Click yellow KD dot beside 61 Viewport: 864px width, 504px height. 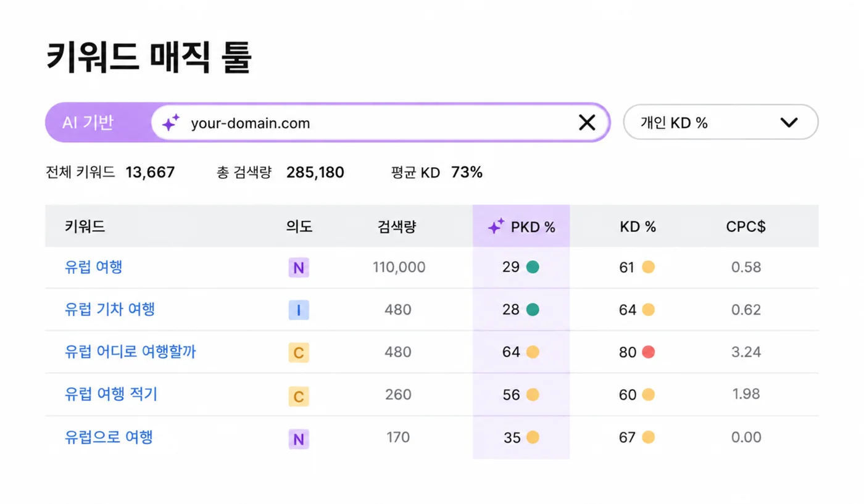tap(648, 267)
